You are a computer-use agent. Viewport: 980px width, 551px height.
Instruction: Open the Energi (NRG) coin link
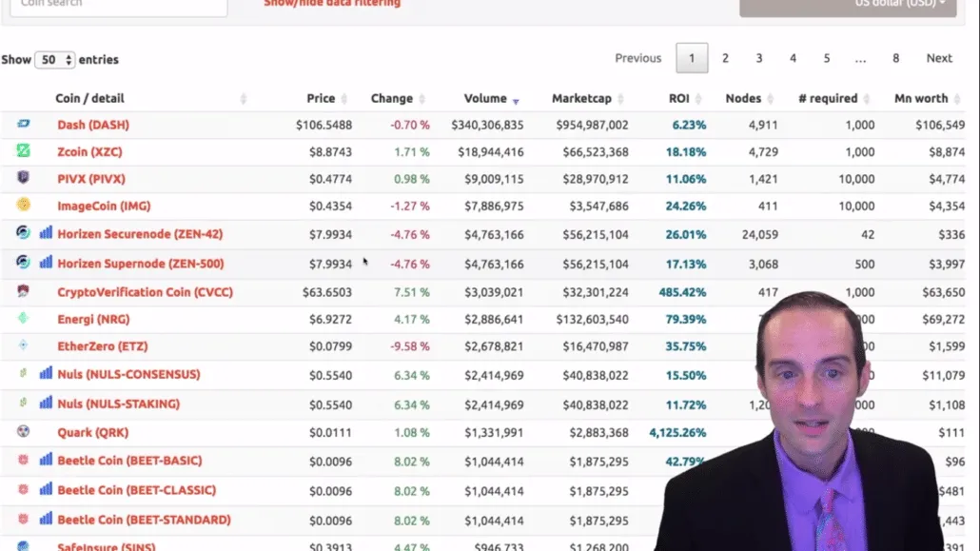click(x=94, y=319)
